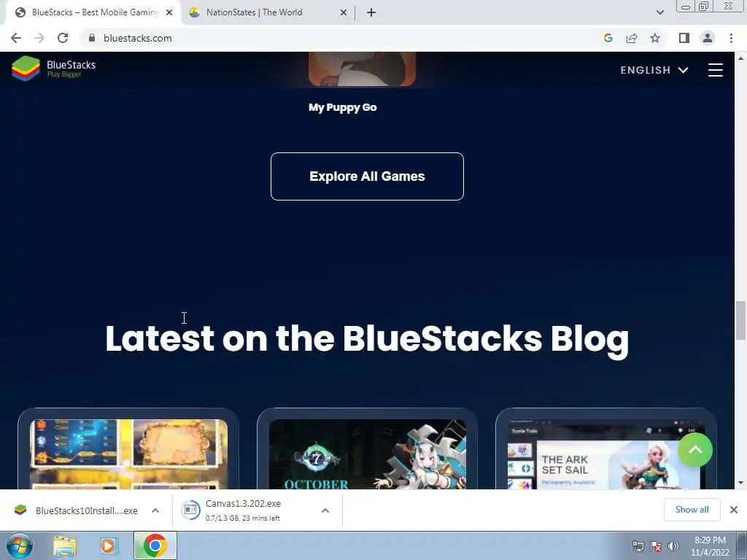747x560 pixels.
Task: Click Explore All Games button
Action: [367, 176]
